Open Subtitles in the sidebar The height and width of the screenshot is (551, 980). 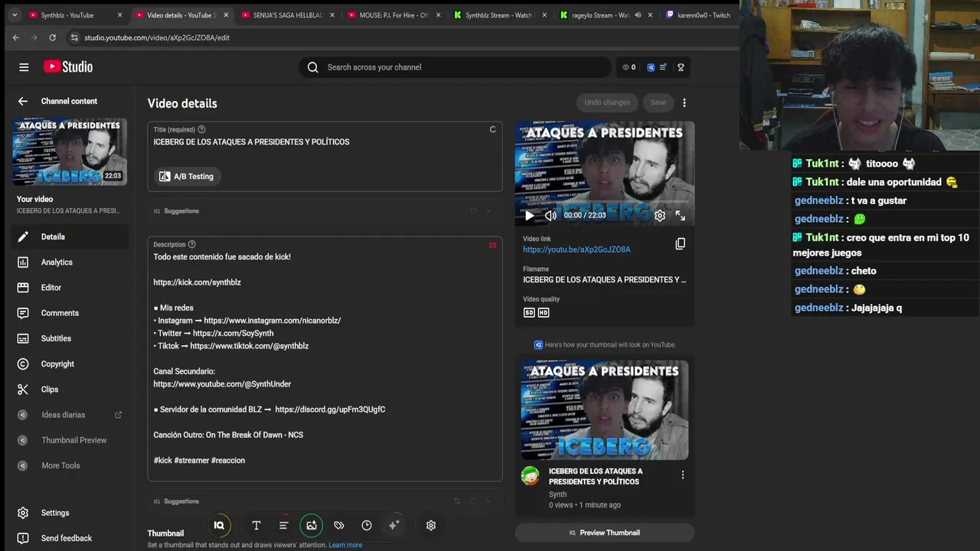coord(69,338)
